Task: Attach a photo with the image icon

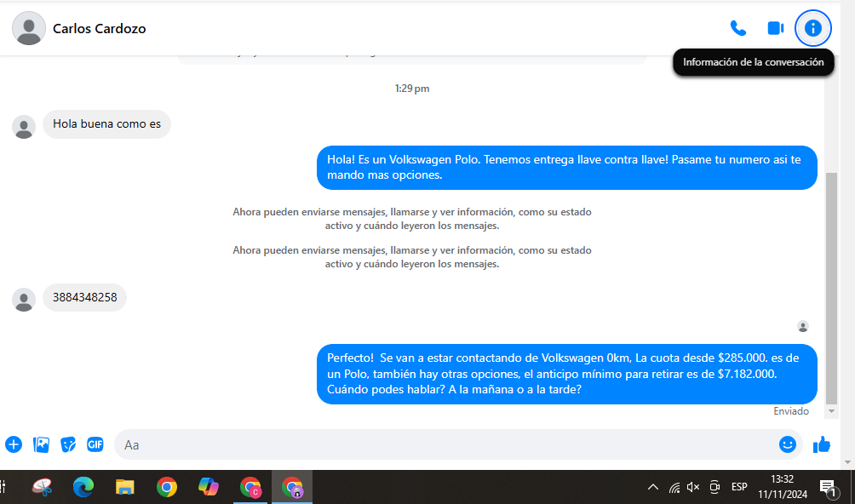Action: tap(41, 444)
